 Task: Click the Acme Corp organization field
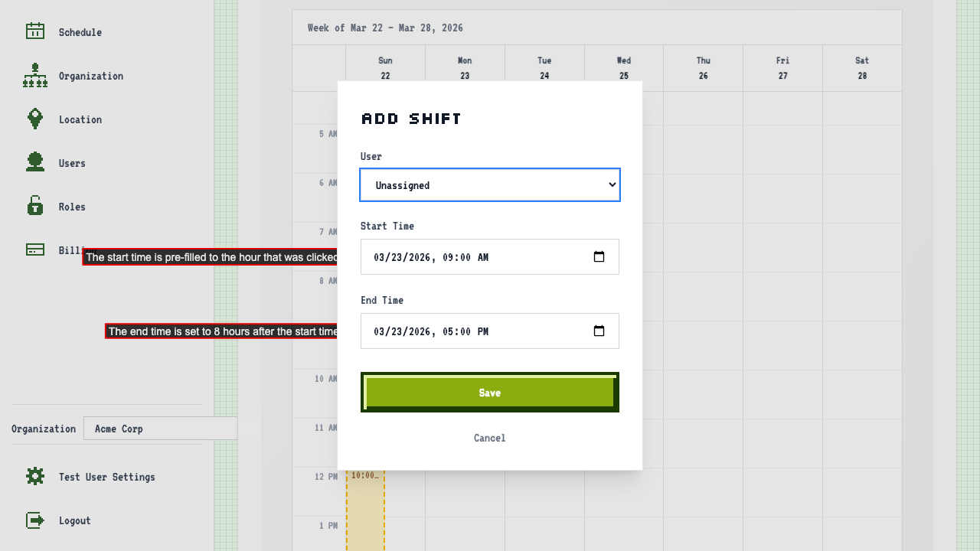coord(160,428)
